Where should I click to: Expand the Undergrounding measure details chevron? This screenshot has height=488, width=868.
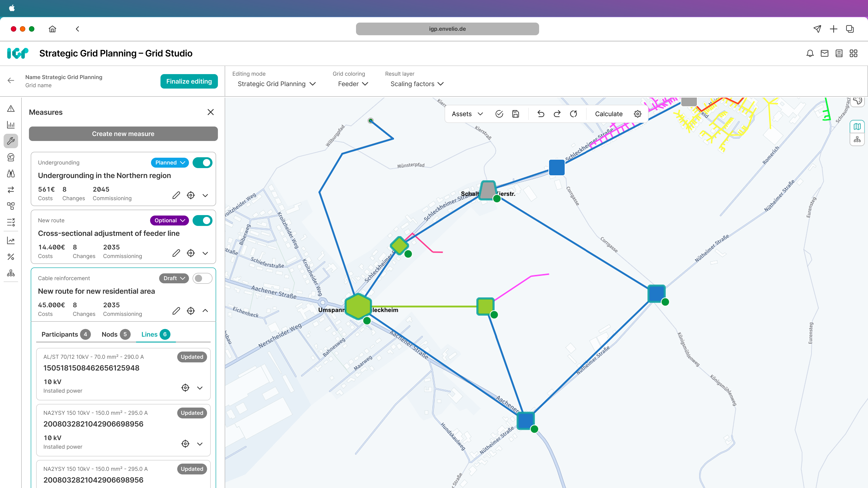coord(205,195)
